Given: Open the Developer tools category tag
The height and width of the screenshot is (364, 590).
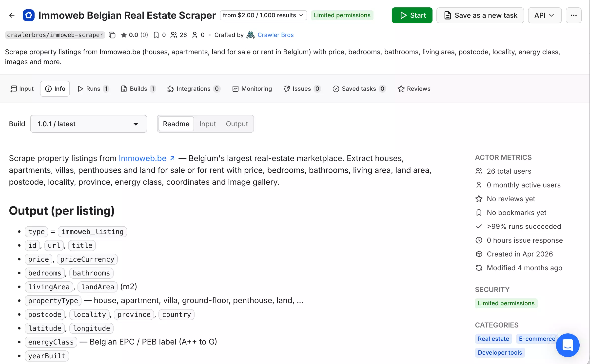Looking at the screenshot, I should [x=500, y=352].
